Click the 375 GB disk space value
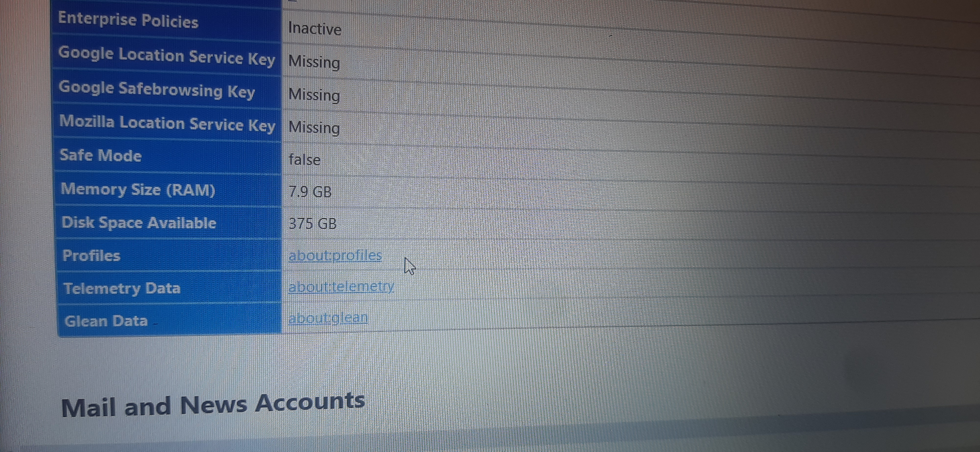 coord(312,224)
